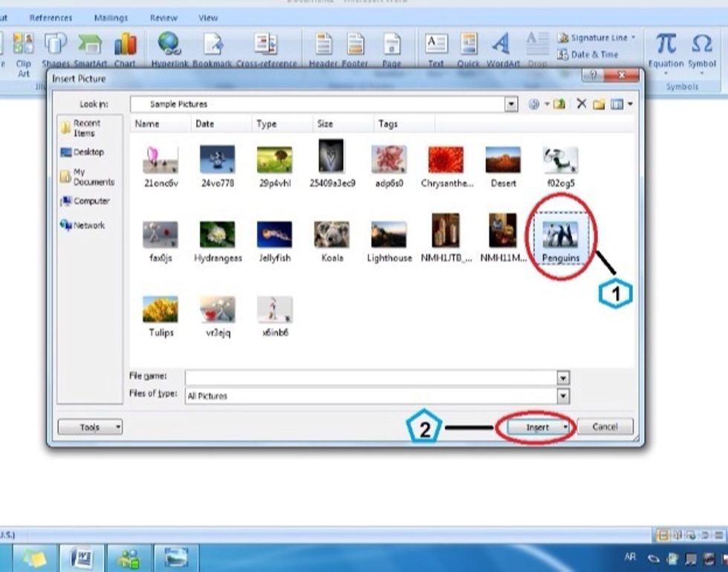Open the Views menu arrow in dialog toolbar
The width and height of the screenshot is (728, 572).
coord(630,105)
